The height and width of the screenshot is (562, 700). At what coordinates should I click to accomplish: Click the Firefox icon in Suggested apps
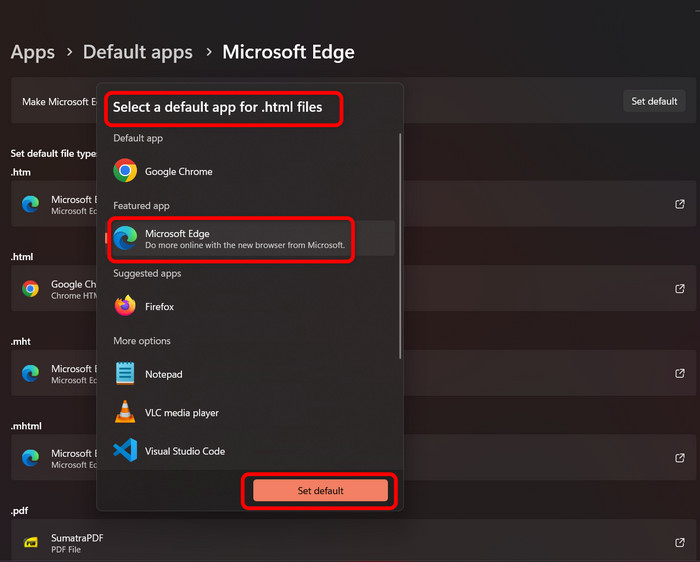coord(125,306)
